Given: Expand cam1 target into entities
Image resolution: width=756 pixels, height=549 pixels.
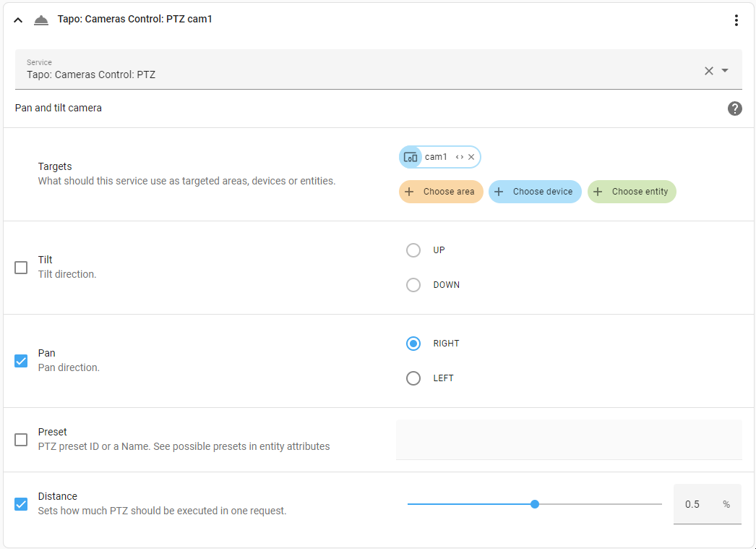Looking at the screenshot, I should (x=459, y=157).
